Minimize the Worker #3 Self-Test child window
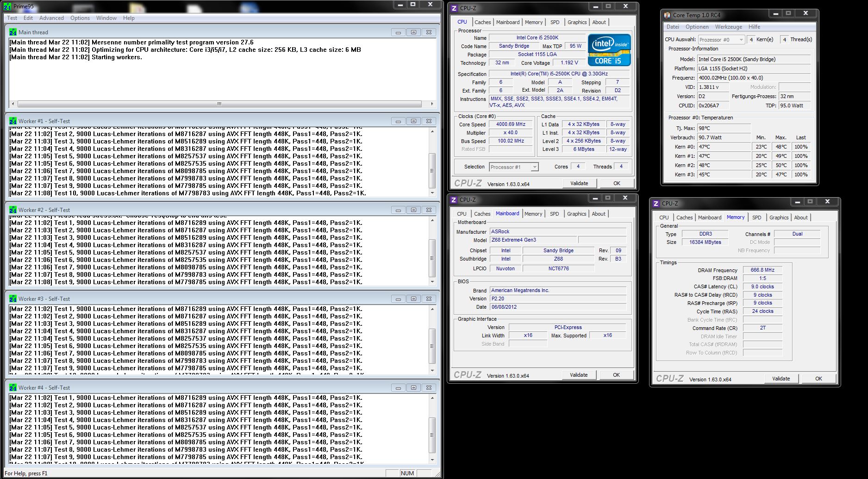 [x=398, y=299]
